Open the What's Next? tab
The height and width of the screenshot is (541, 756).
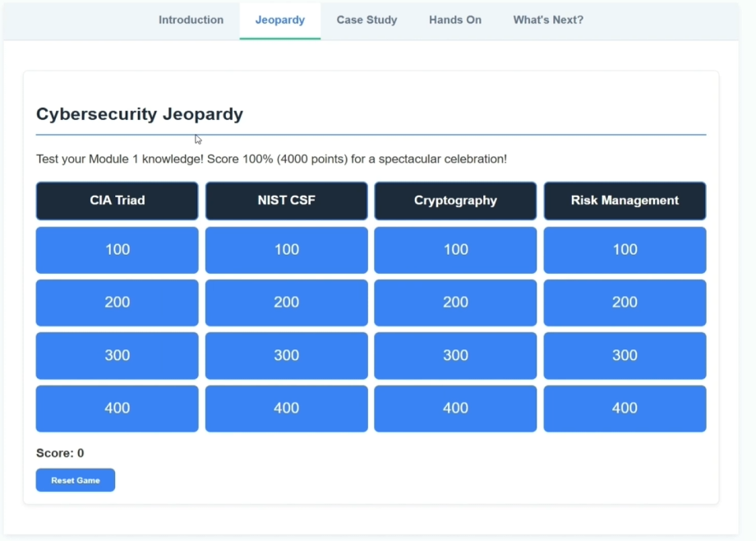[548, 20]
